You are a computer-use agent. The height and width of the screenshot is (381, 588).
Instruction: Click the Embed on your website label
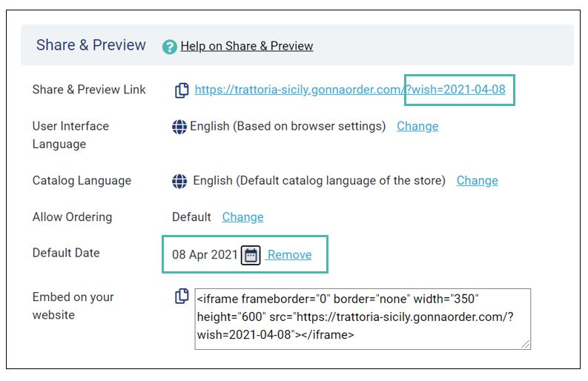73,305
